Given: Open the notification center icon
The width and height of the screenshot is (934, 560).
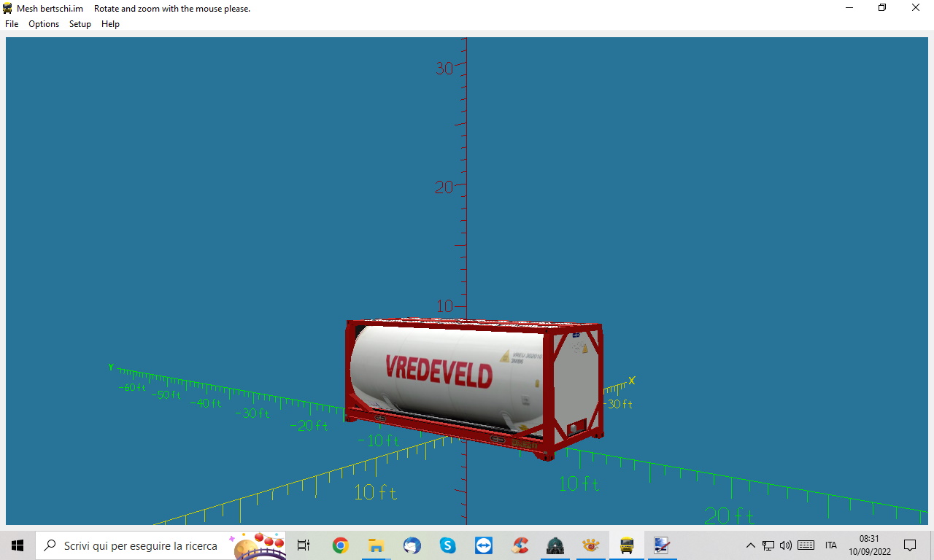Looking at the screenshot, I should [x=910, y=545].
